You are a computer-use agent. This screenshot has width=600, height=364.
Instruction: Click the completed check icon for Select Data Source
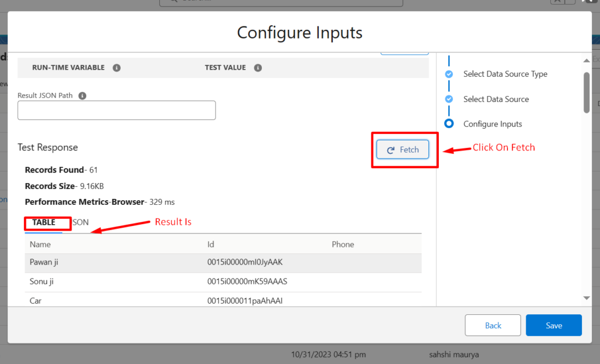click(449, 99)
